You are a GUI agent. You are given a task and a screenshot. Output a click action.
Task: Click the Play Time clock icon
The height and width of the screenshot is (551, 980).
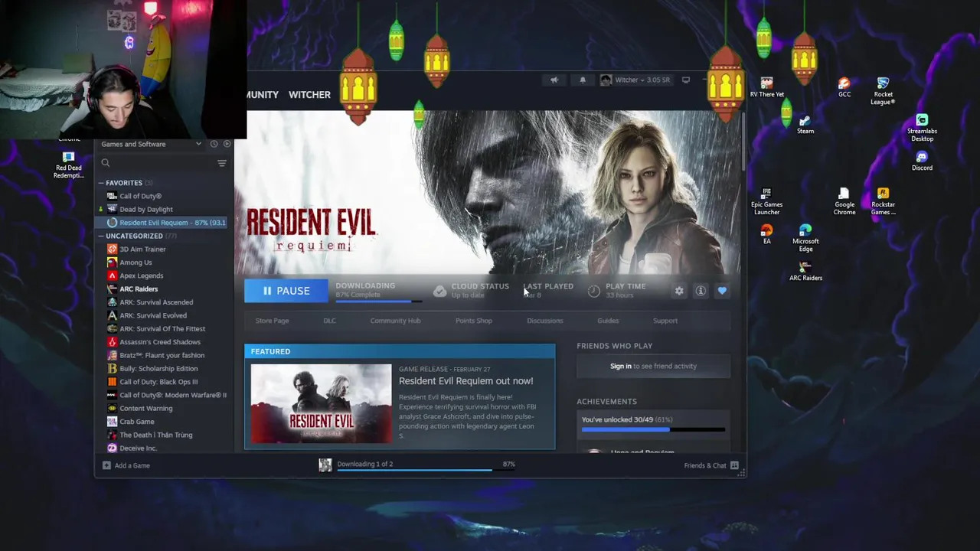pyautogui.click(x=593, y=291)
